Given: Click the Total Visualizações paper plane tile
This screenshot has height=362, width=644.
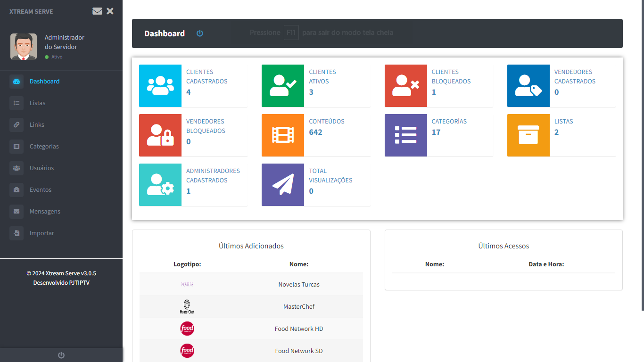Looking at the screenshot, I should tap(283, 185).
